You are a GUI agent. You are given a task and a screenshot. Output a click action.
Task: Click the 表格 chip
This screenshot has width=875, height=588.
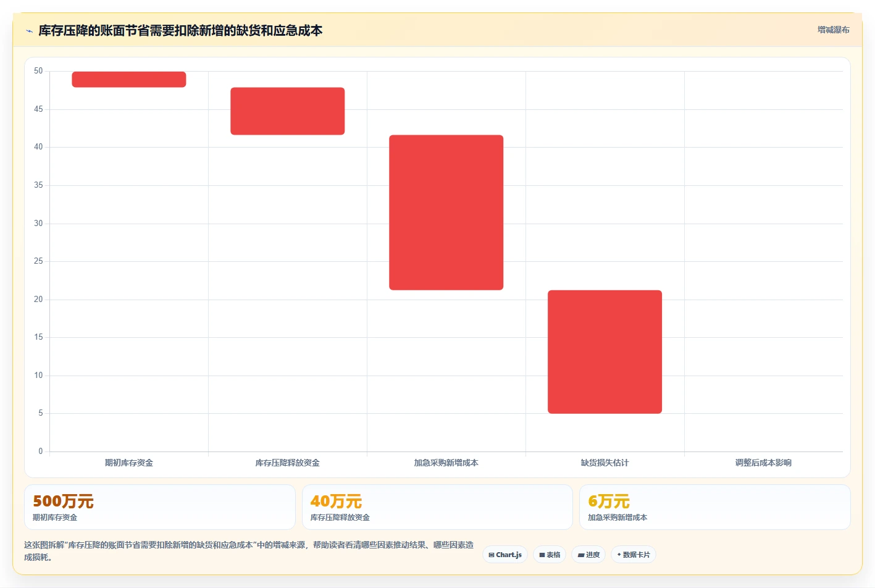pos(550,555)
